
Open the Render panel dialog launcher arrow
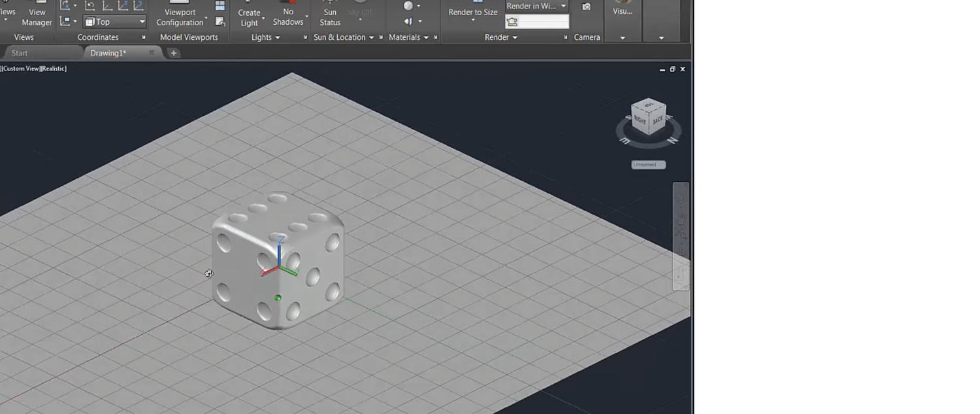tap(566, 37)
